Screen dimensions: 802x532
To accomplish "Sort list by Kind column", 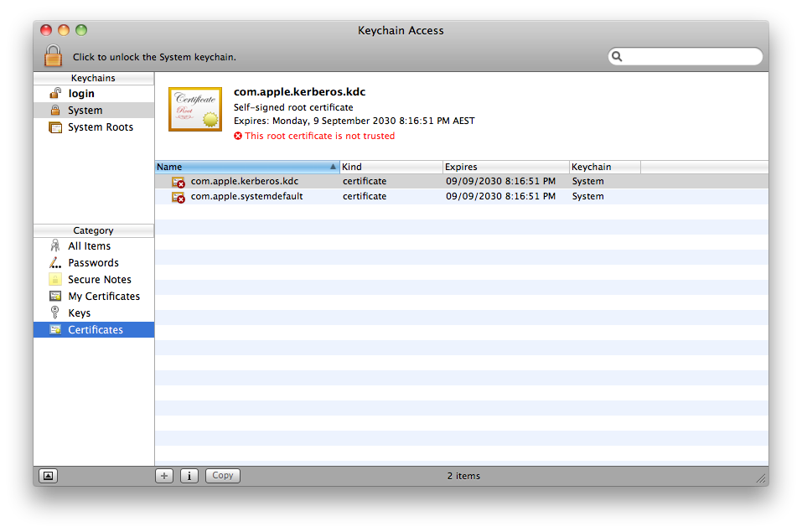I will 391,167.
